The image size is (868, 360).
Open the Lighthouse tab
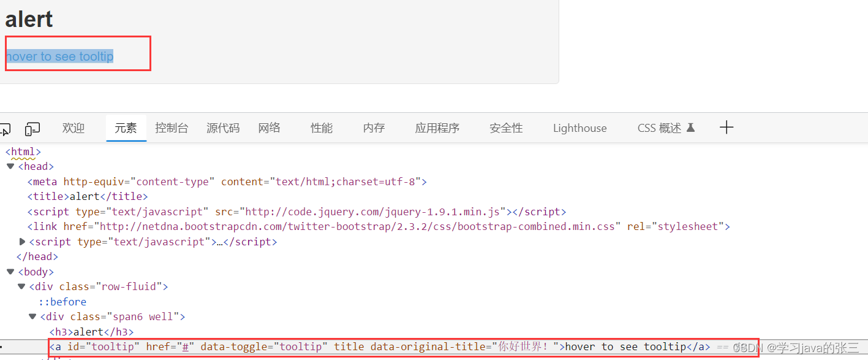pyautogui.click(x=579, y=128)
